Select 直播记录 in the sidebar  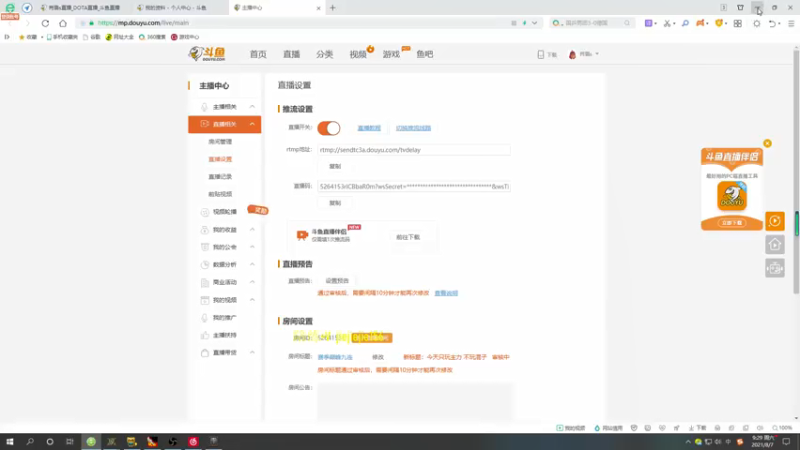tap(220, 177)
